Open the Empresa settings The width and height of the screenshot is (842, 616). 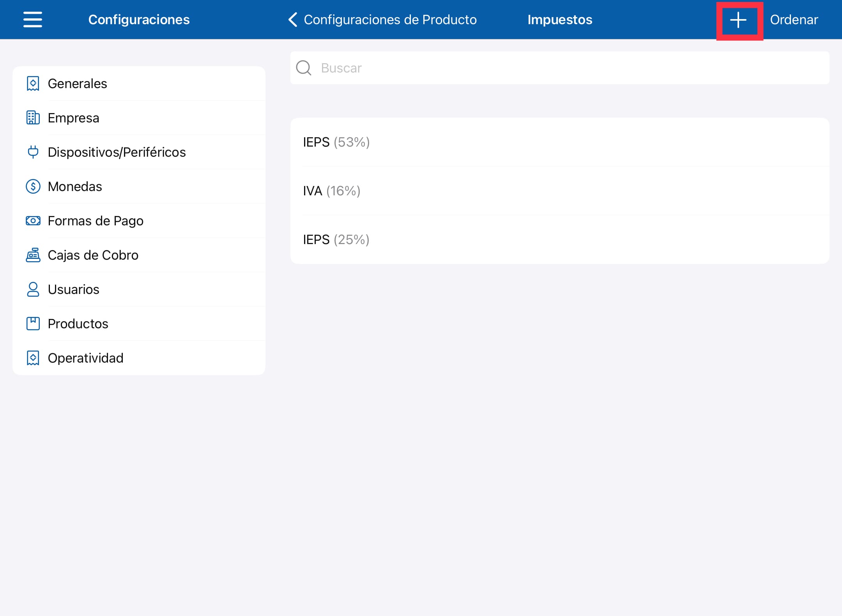coord(139,118)
